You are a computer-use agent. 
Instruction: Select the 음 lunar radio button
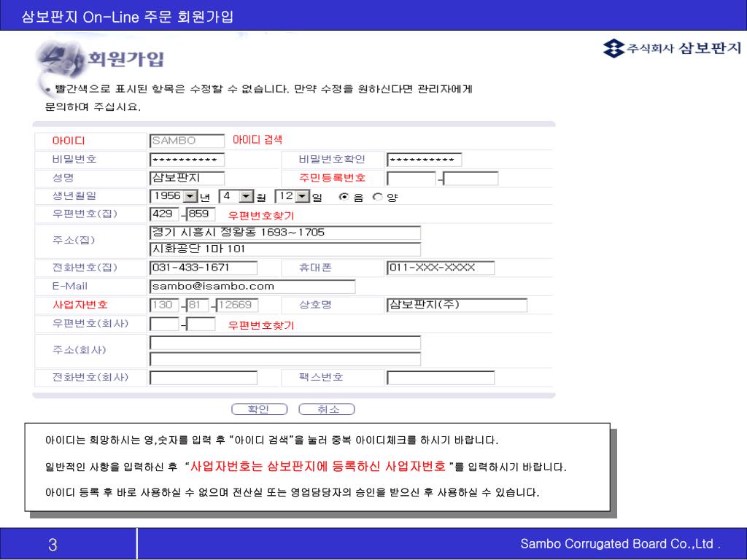(x=344, y=197)
